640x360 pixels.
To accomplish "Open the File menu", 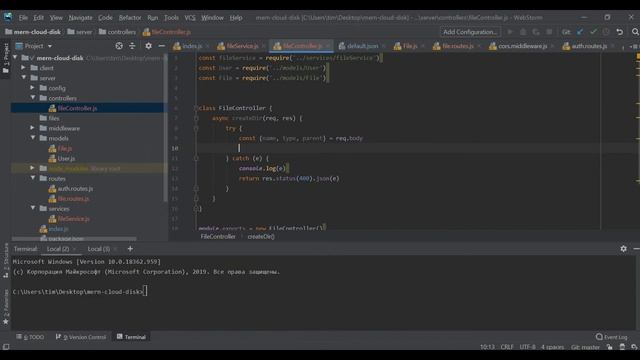I will [23, 18].
